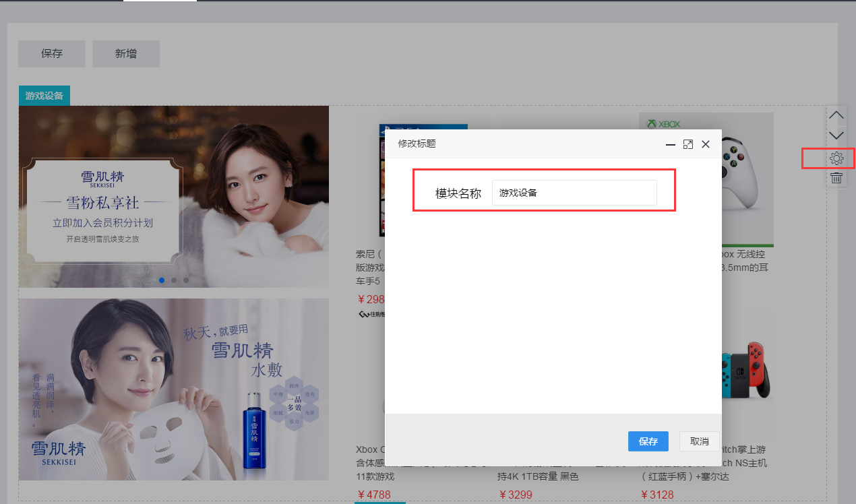The image size is (856, 504).
Task: Open the 雪肌精水敷 face mask banner
Action: (x=174, y=389)
